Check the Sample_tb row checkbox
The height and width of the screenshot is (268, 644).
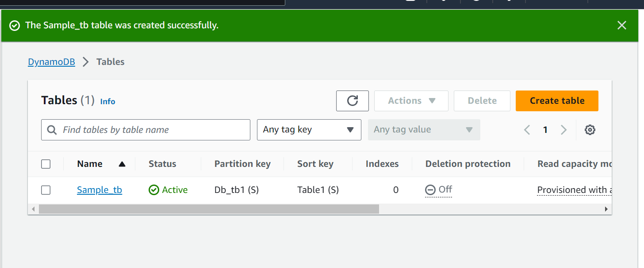point(46,190)
